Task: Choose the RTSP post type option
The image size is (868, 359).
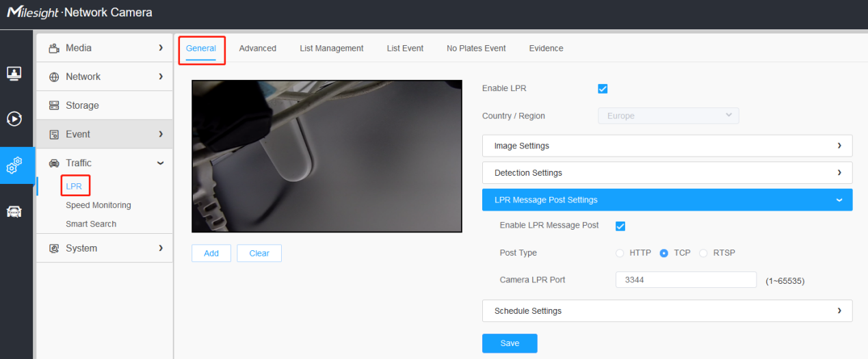Action: click(x=703, y=253)
